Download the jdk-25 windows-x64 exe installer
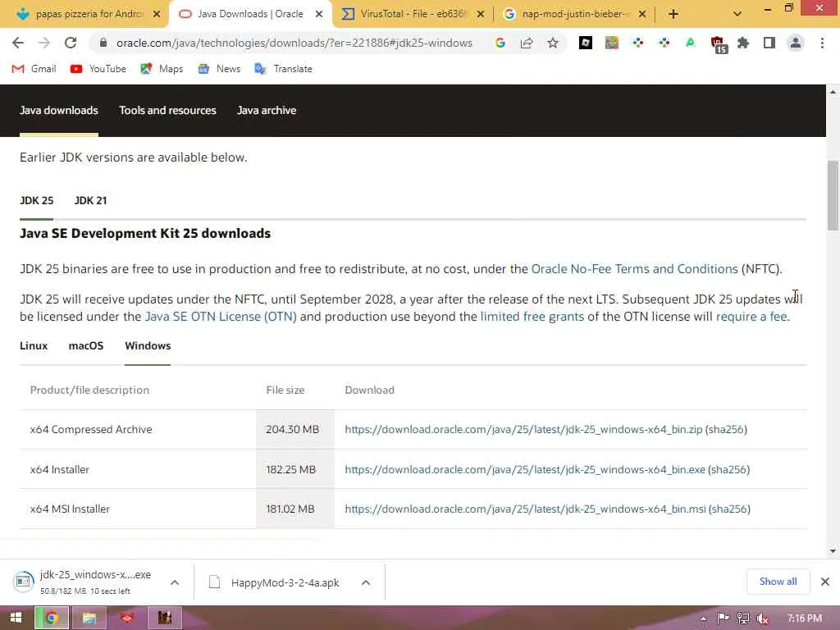 525,470
